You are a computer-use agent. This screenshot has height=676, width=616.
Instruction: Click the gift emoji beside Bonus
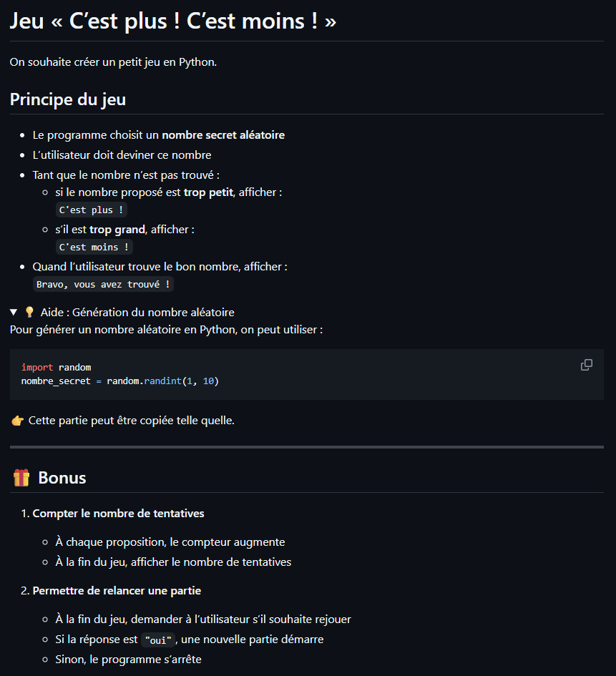click(21, 478)
